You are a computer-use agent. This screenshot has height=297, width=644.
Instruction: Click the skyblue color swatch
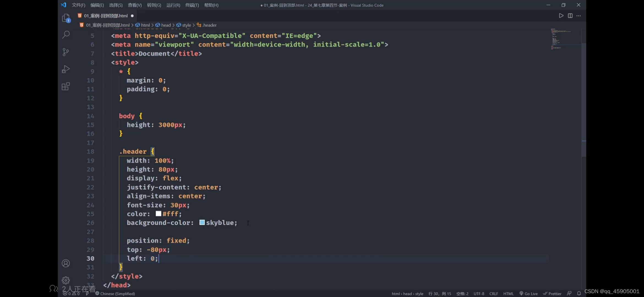202,222
